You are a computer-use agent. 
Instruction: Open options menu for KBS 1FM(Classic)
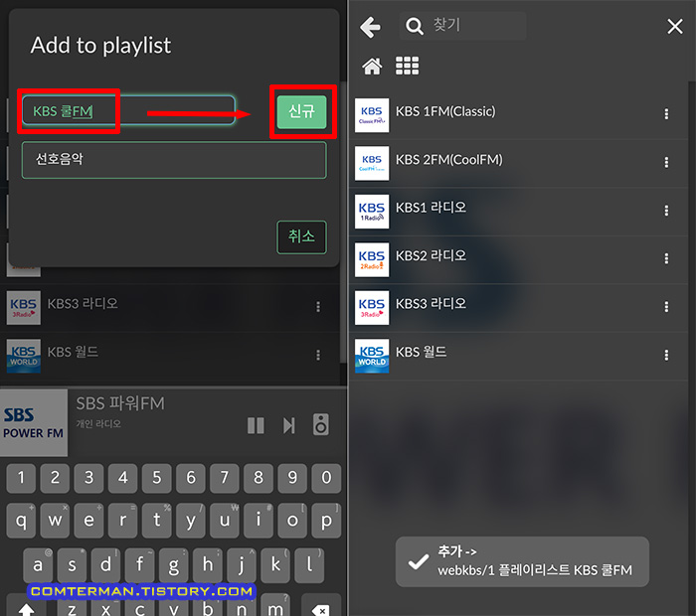point(666,114)
